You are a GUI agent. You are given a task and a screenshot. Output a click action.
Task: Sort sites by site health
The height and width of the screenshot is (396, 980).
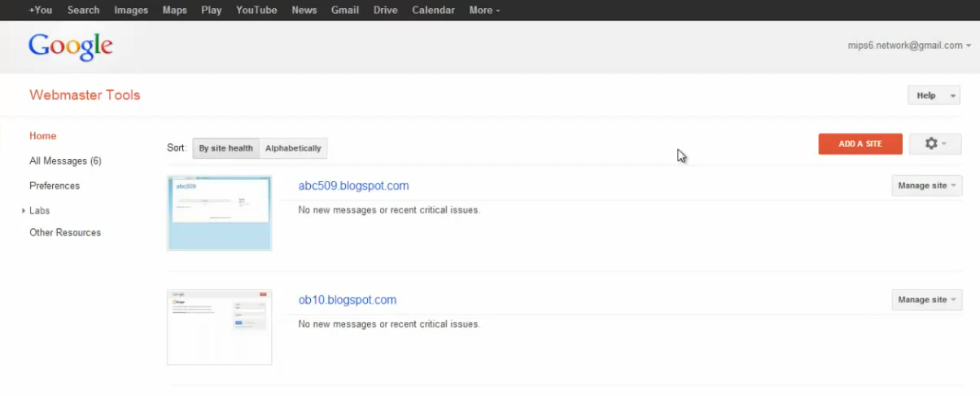pyautogui.click(x=225, y=148)
